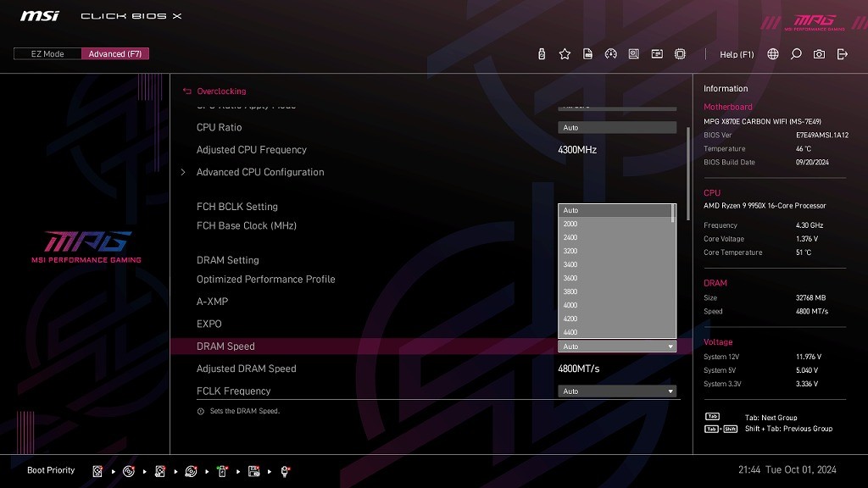Open the FCLK Frequency dropdown
868x488 pixels.
[617, 391]
